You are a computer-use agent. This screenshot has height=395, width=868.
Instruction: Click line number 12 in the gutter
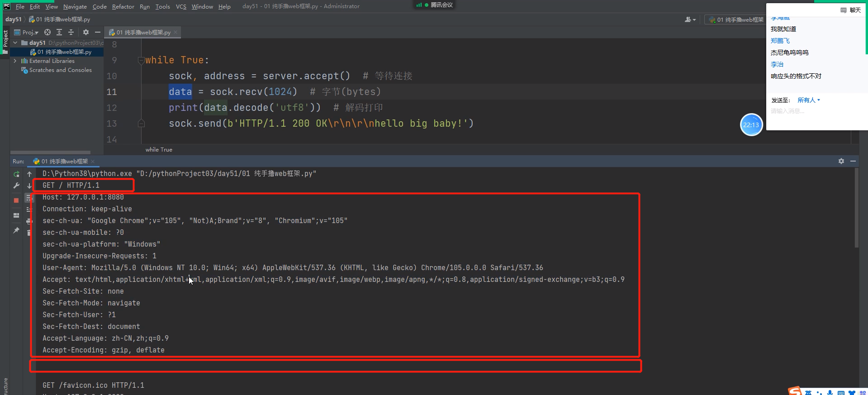(112, 108)
